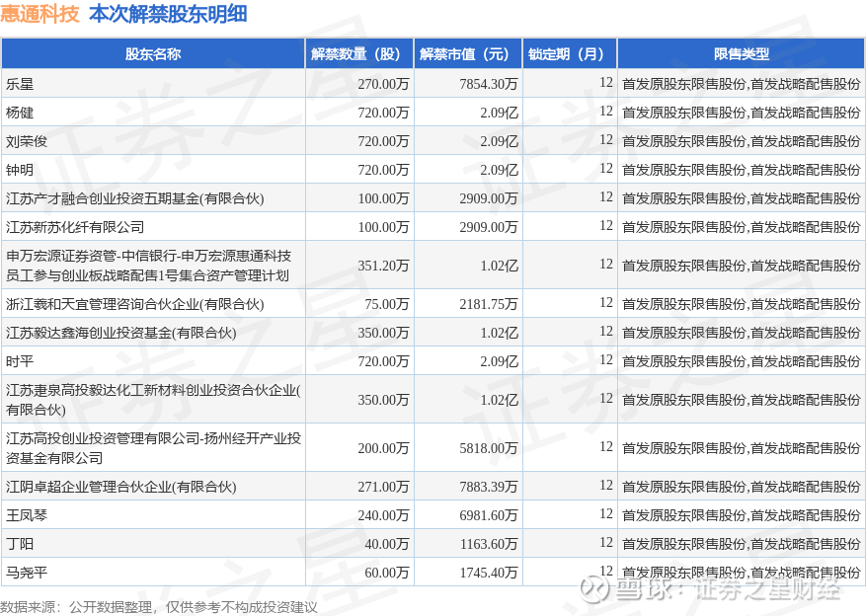The height and width of the screenshot is (616, 866).
Task: Click the 限售类型 column header
Action: point(742,54)
